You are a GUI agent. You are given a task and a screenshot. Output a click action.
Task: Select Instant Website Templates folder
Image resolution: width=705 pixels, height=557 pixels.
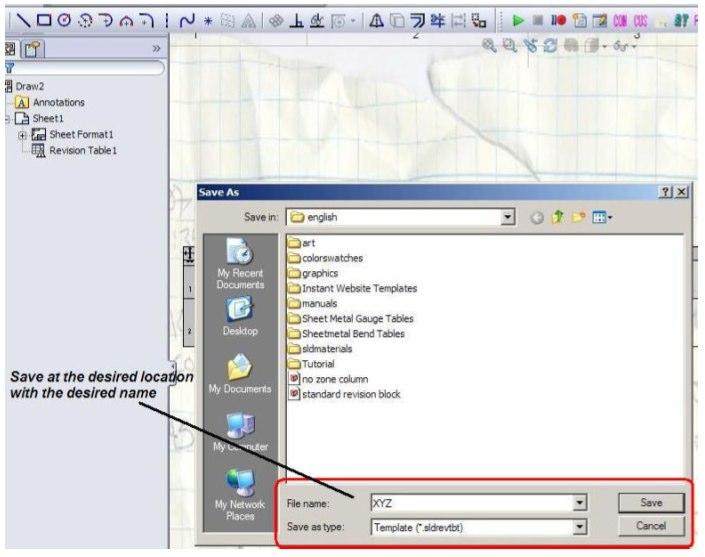(x=352, y=289)
